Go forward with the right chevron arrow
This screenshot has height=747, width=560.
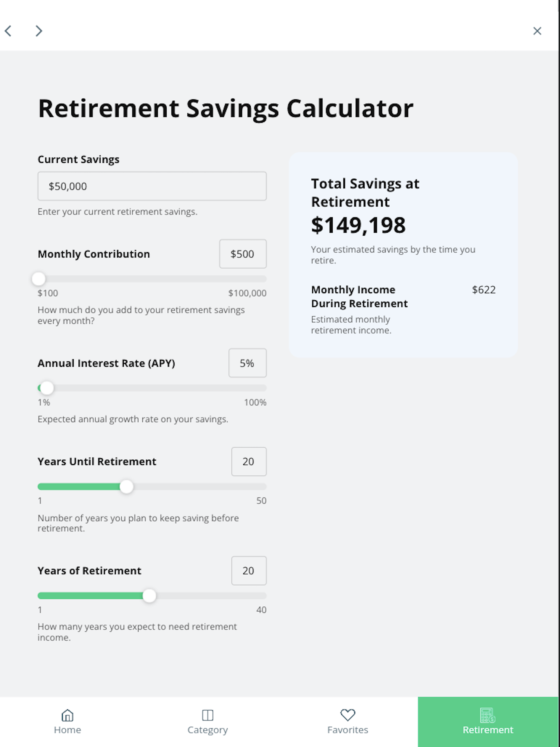click(x=39, y=31)
